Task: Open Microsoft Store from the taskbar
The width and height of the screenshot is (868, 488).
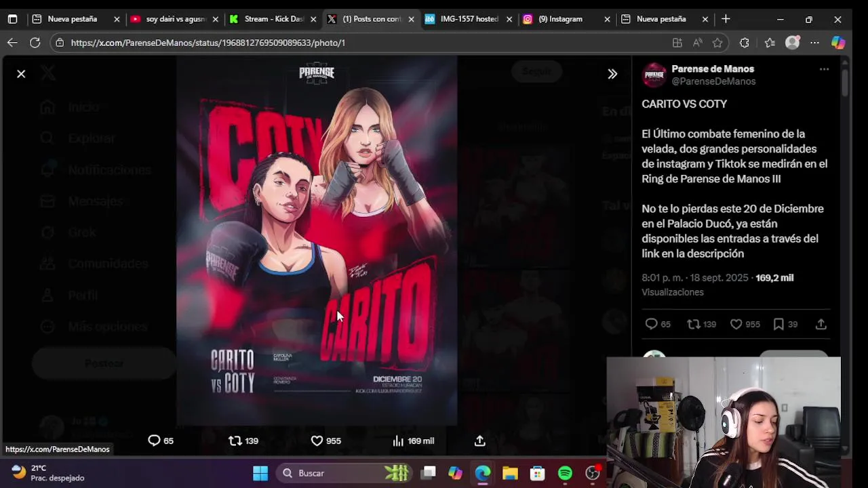Action: [x=537, y=473]
